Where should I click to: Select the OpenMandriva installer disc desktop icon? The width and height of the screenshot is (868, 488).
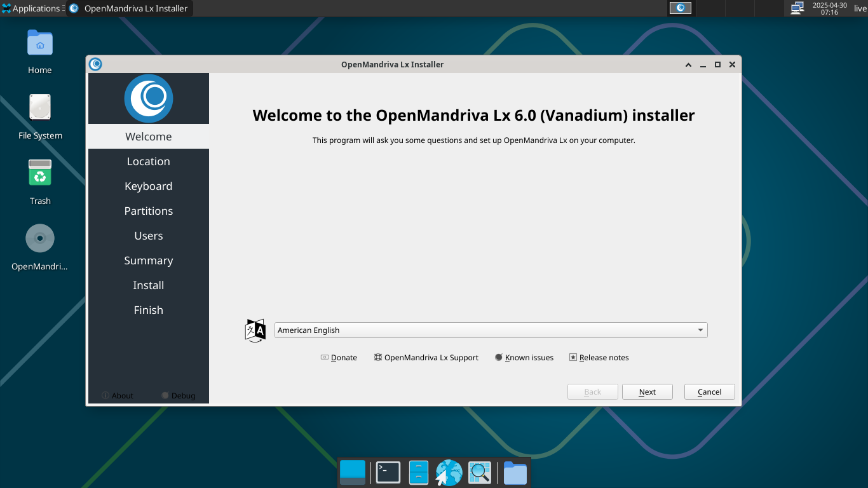[x=40, y=247]
